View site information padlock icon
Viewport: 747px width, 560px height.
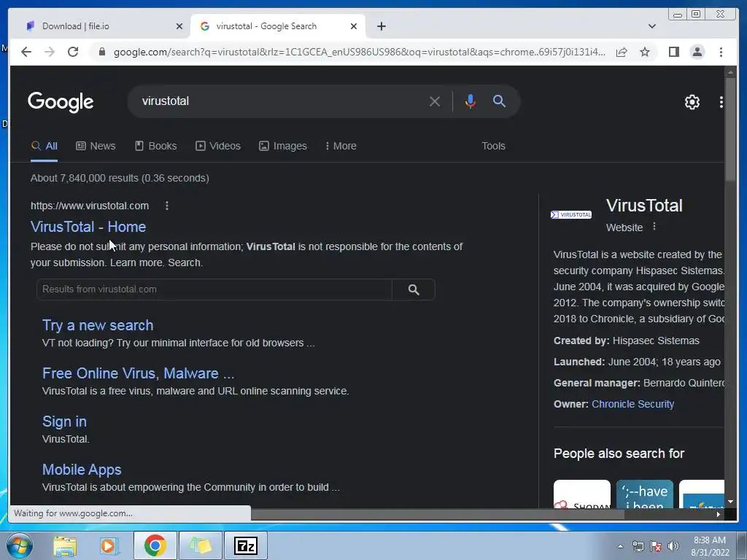[x=102, y=52]
